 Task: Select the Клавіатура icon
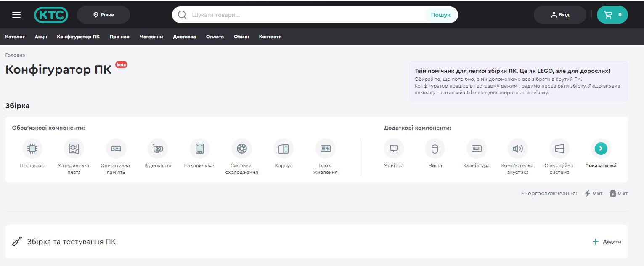pyautogui.click(x=477, y=149)
